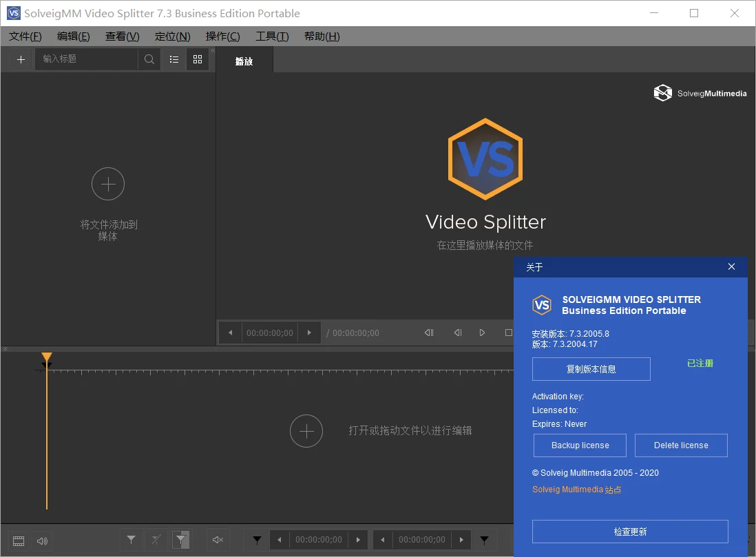This screenshot has height=557, width=756.
Task: Switch media list to list view
Action: tap(174, 59)
